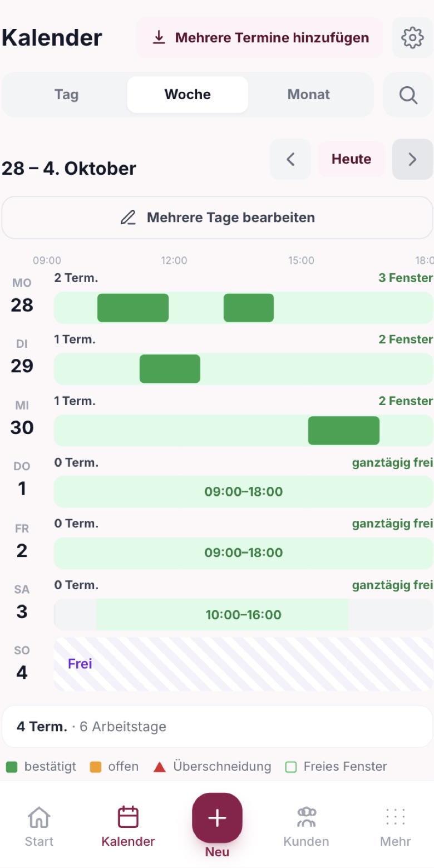Open the Mehr dots menu
The image size is (434, 868).
396,817
